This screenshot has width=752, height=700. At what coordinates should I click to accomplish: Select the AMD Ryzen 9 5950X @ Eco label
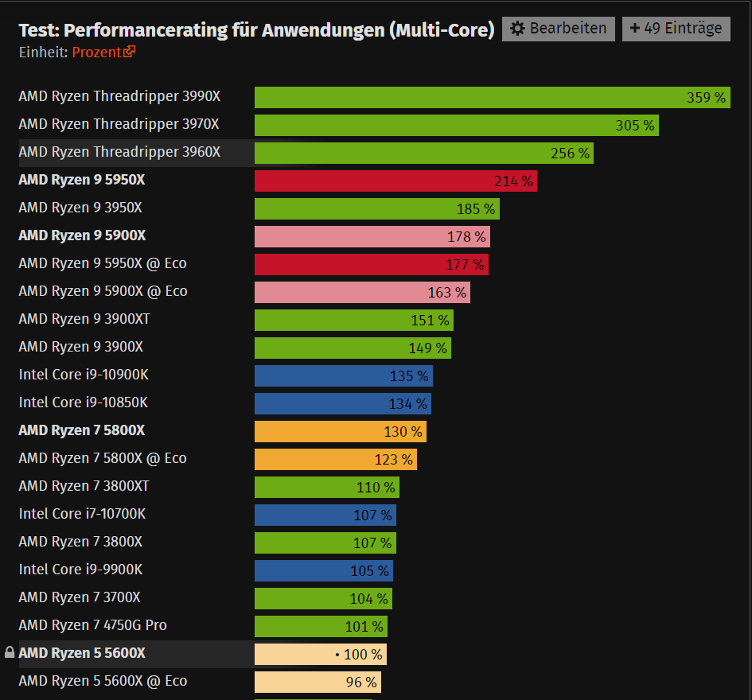[103, 263]
